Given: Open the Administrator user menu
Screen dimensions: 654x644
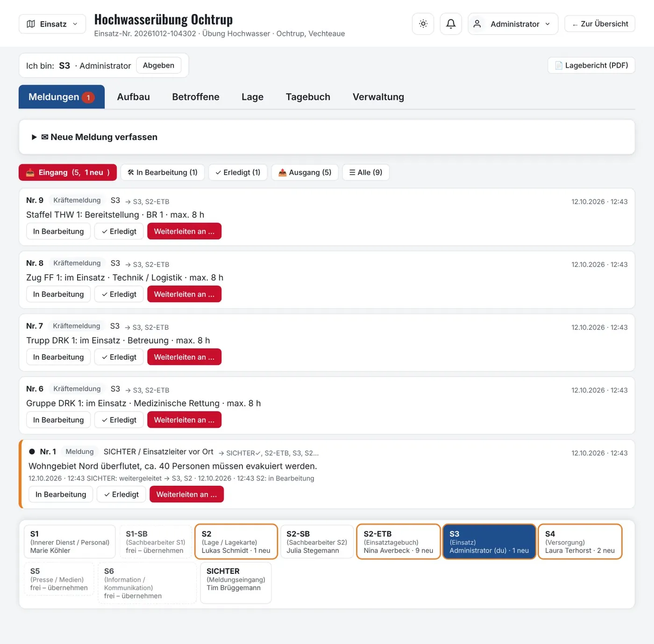Looking at the screenshot, I should 513,24.
